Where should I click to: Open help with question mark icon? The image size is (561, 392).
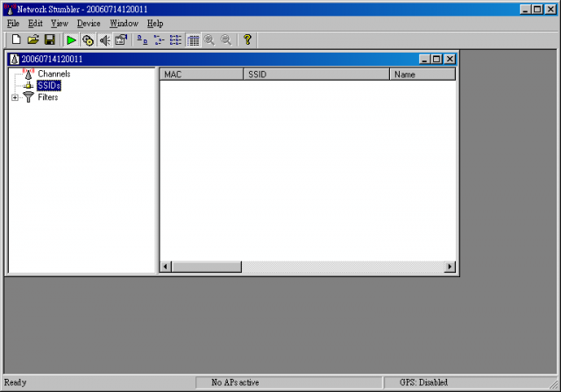coord(247,39)
